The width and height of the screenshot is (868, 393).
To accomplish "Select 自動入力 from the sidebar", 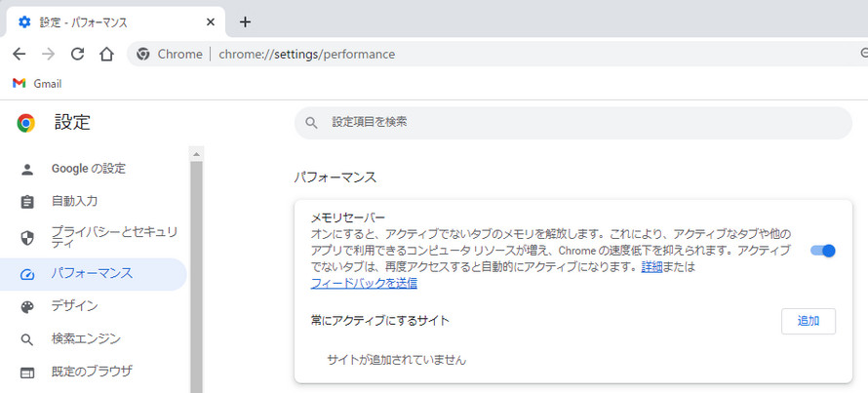I will [x=74, y=201].
